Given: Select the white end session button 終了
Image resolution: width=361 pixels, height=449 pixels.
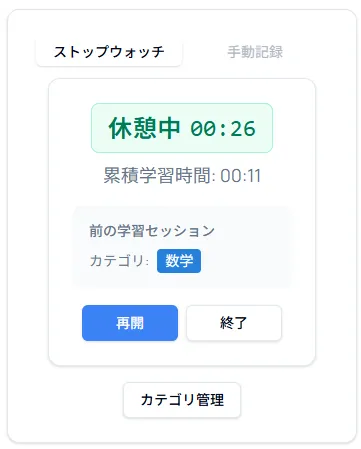Looking at the screenshot, I should click(x=234, y=323).
